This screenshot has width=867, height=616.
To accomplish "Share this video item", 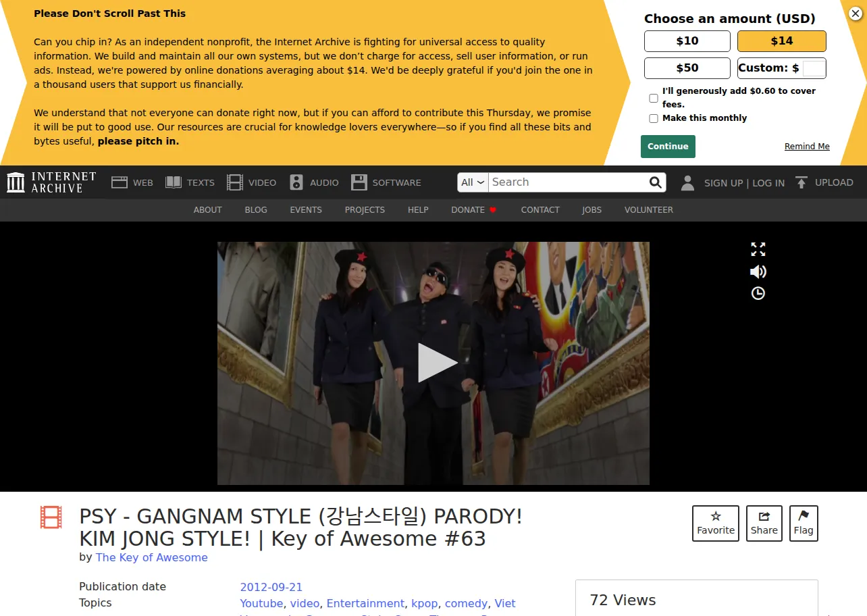I will 764,523.
